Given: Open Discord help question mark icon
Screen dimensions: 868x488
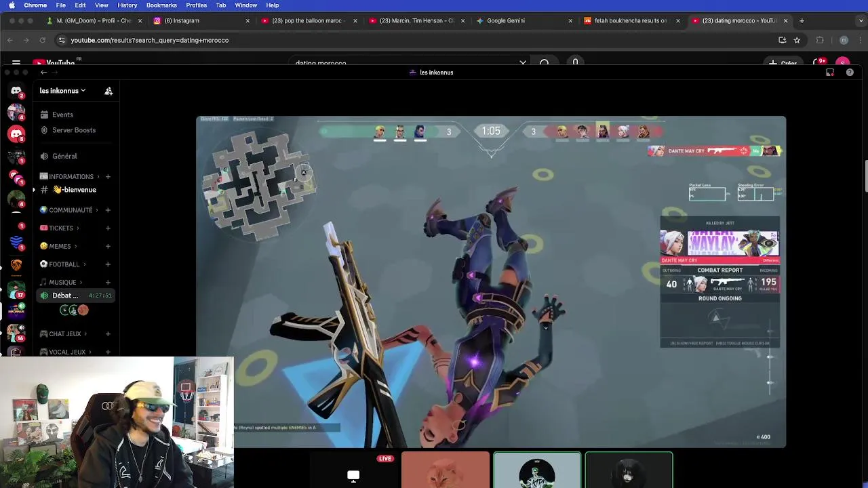Looking at the screenshot, I should tap(850, 73).
